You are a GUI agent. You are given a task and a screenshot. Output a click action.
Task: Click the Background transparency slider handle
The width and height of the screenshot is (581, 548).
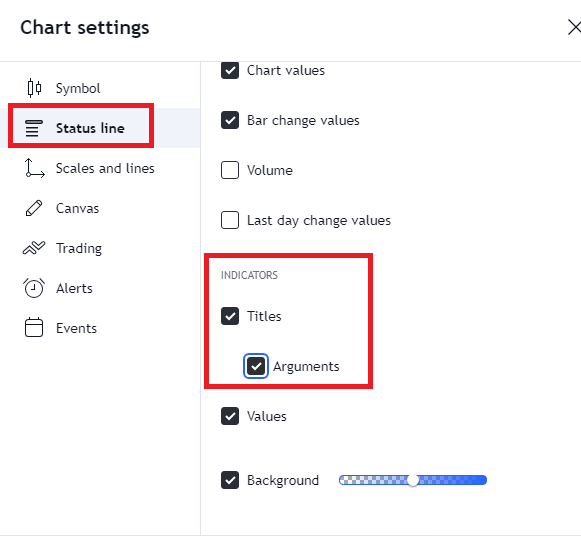tap(413, 480)
